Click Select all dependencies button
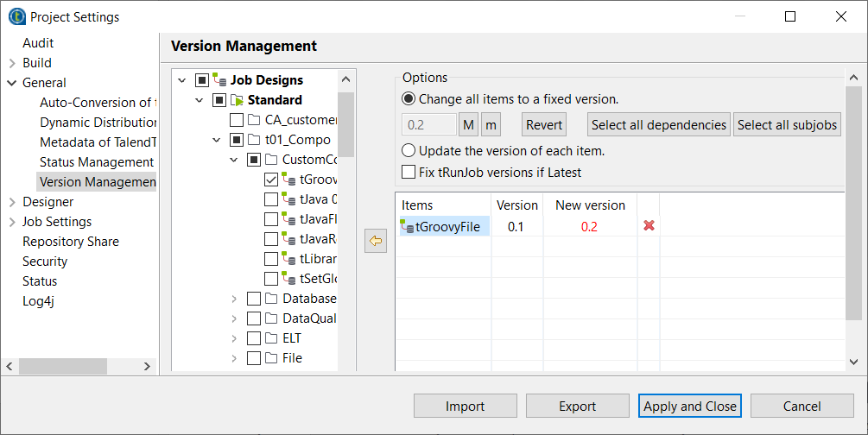The image size is (868, 435). click(658, 125)
